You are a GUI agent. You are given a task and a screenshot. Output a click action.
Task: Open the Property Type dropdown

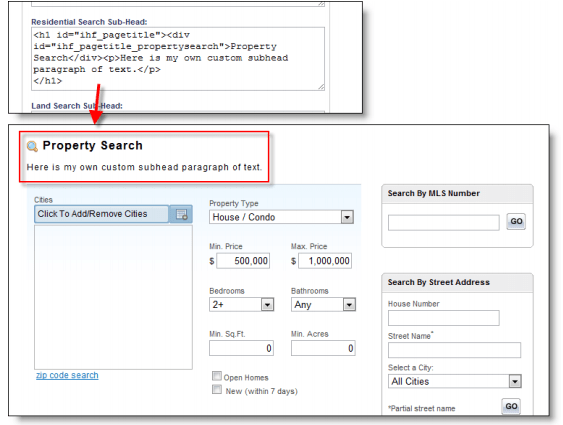(x=281, y=217)
